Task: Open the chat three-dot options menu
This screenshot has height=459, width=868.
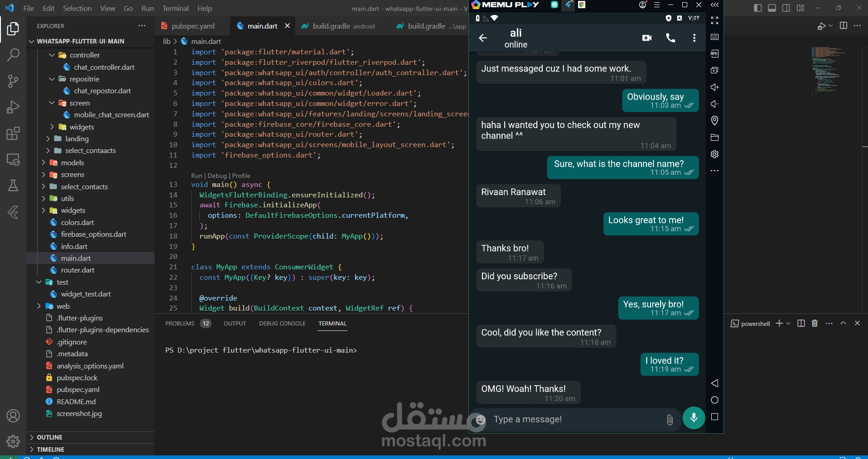Action: (694, 38)
